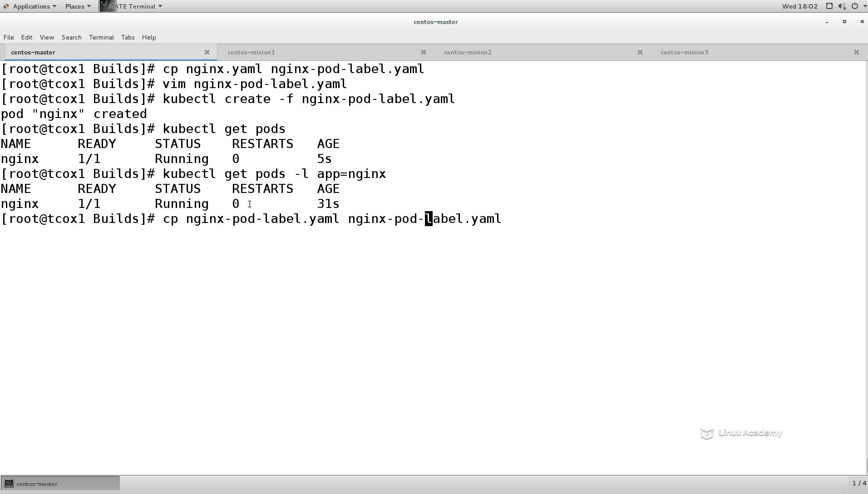Click 'Running' in the row with age 31s
The width and height of the screenshot is (868, 494).
(182, 204)
